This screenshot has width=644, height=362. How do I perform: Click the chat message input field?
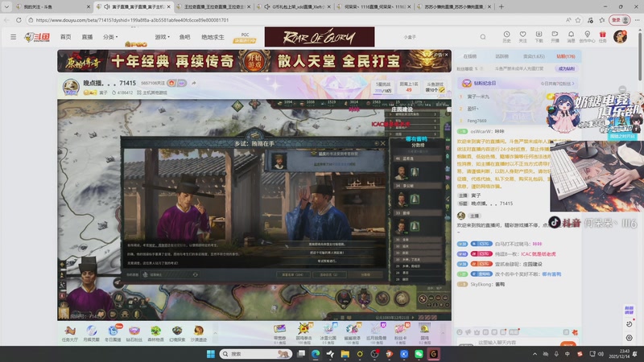[510, 343]
